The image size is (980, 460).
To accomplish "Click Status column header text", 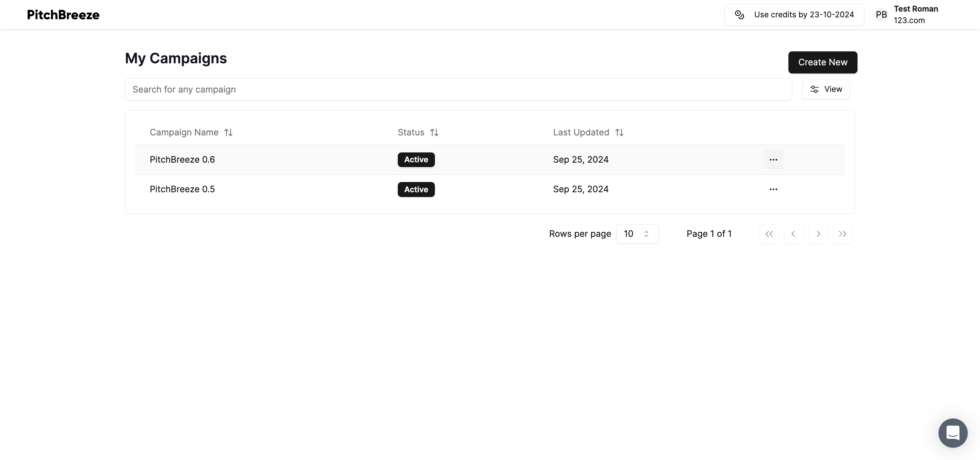I will 411,132.
